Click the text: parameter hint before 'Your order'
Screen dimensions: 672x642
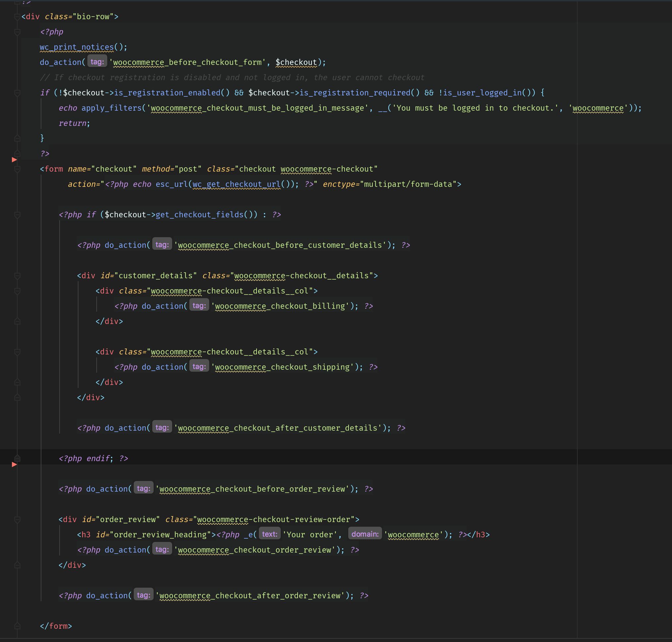[269, 534]
